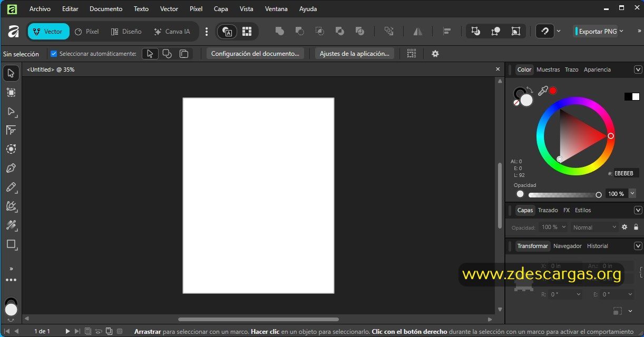
Task: Click the hex color field EBEBEB
Action: [626, 173]
